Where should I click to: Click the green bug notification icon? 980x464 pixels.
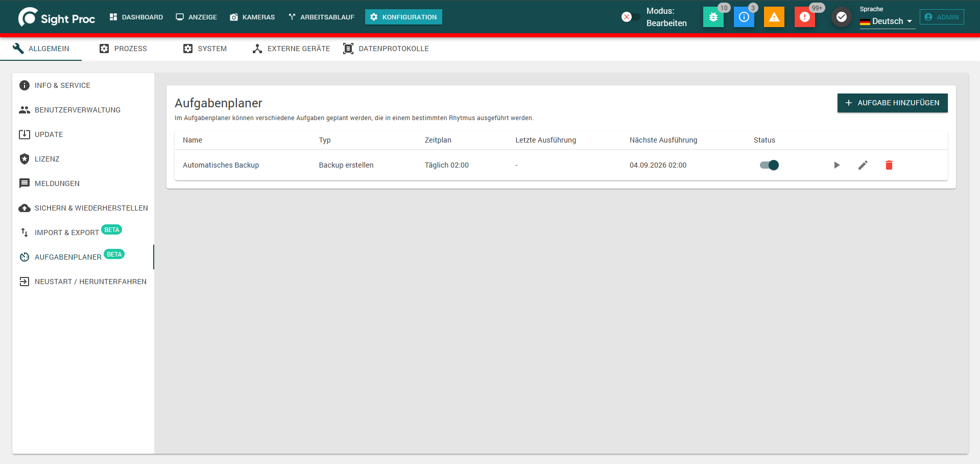713,17
